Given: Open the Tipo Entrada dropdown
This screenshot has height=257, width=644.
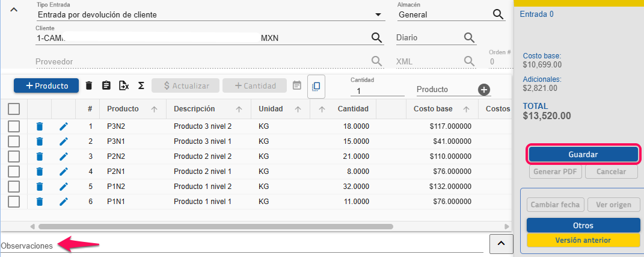Looking at the screenshot, I should pos(378,14).
